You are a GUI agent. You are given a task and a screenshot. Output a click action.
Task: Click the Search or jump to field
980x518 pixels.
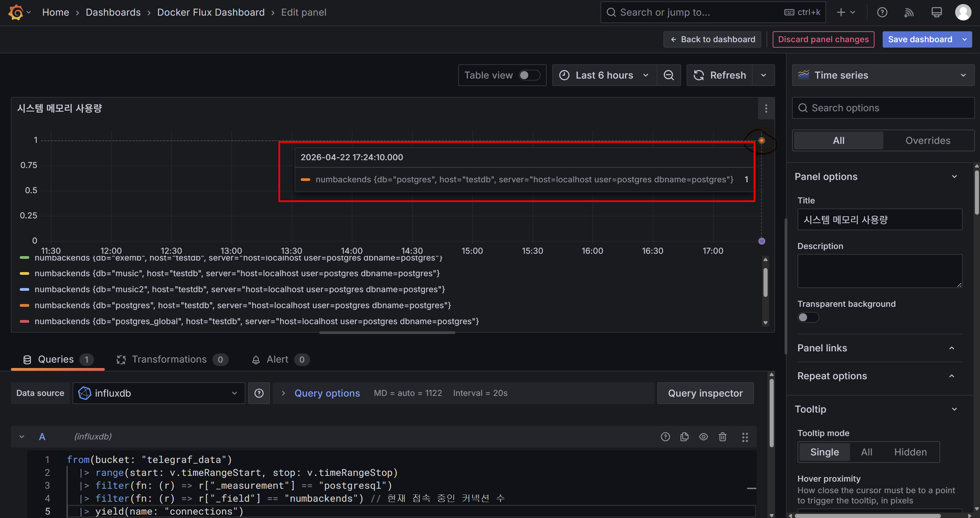pyautogui.click(x=712, y=13)
